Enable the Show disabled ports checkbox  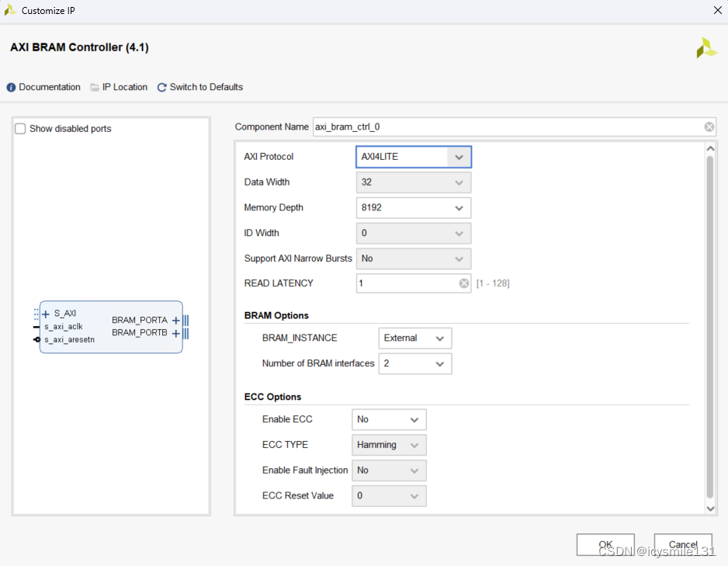click(20, 129)
